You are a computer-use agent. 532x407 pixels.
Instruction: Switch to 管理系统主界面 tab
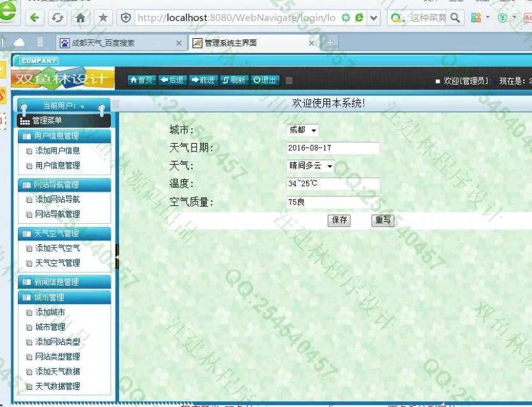coord(253,43)
